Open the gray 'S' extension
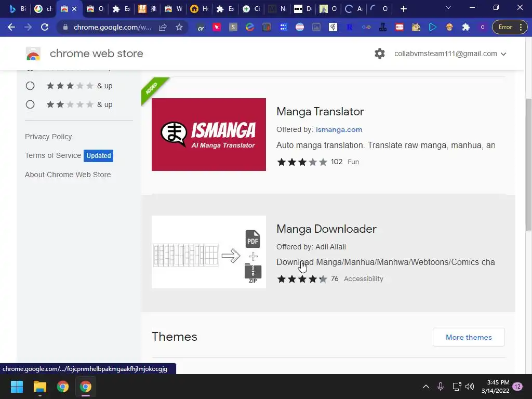 click(x=233, y=27)
